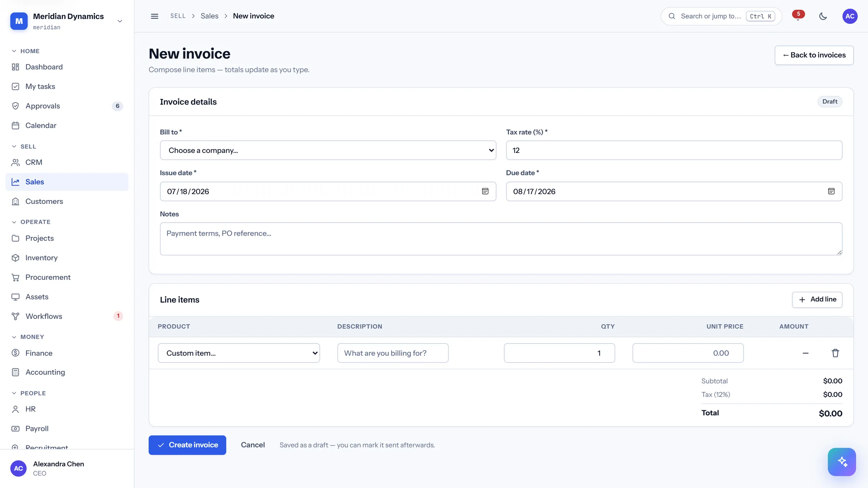Go to Dashboard in the sidebar

[x=67, y=67]
